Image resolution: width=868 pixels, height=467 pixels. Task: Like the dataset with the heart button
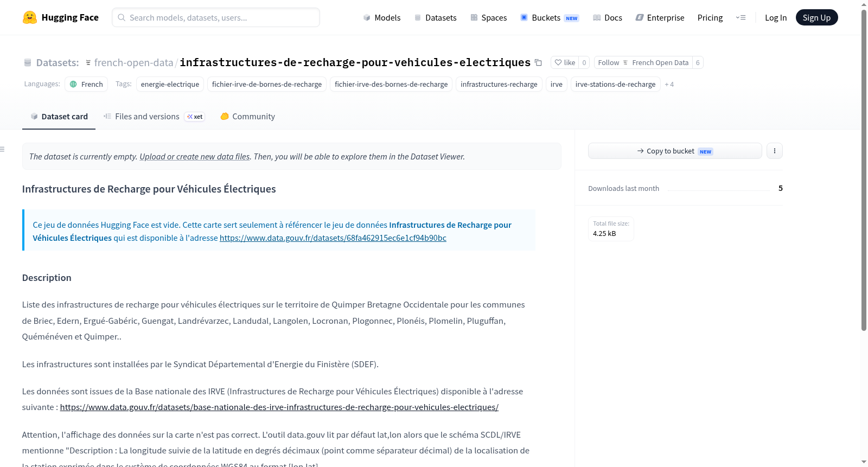click(565, 62)
